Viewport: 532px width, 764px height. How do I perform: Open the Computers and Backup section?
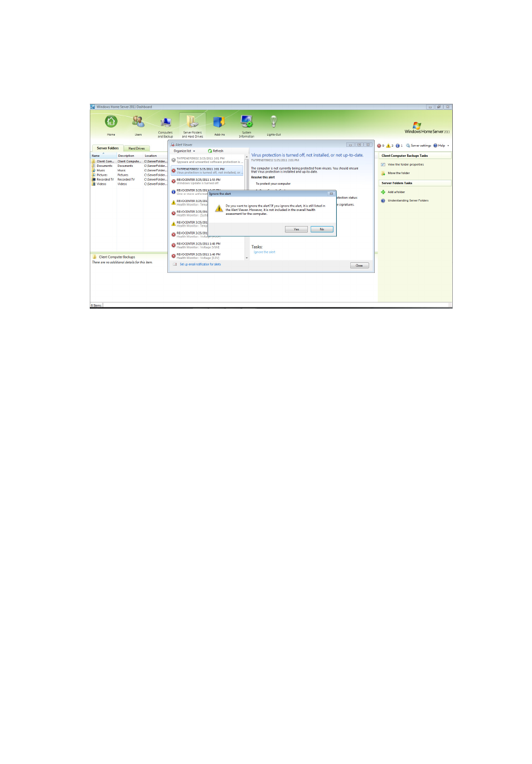click(166, 127)
